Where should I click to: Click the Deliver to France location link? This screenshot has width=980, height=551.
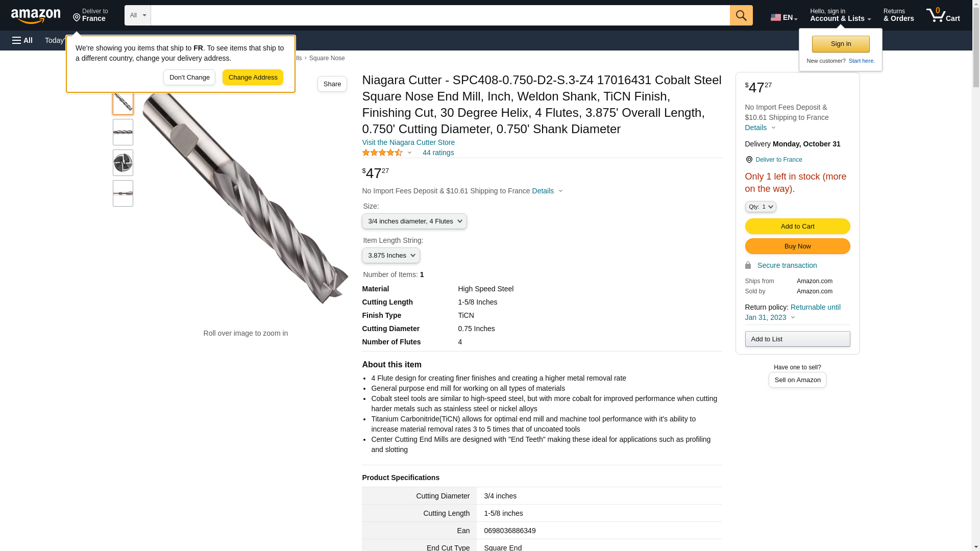click(x=778, y=160)
